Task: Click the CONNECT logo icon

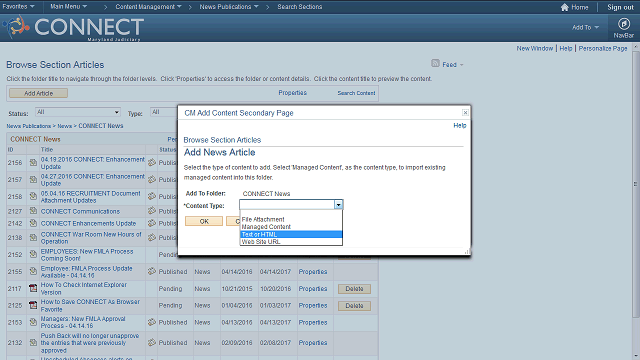Action: (x=16, y=27)
